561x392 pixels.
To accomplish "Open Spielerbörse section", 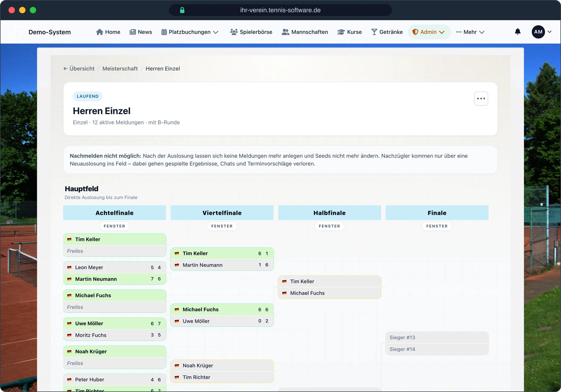I will click(251, 32).
